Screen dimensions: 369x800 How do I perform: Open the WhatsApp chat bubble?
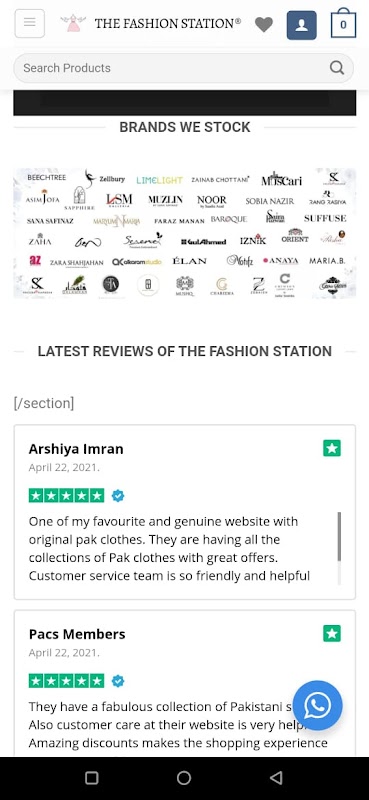[317, 705]
